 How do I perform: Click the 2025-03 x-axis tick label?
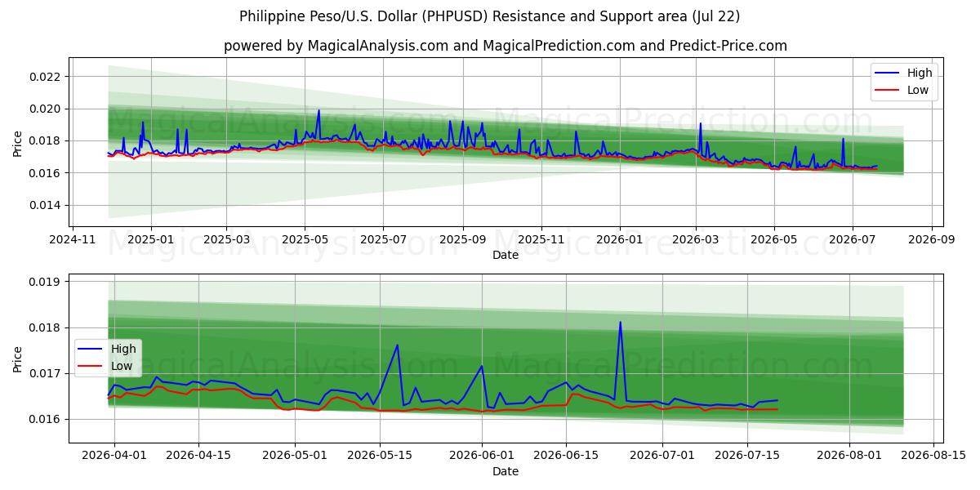226,241
